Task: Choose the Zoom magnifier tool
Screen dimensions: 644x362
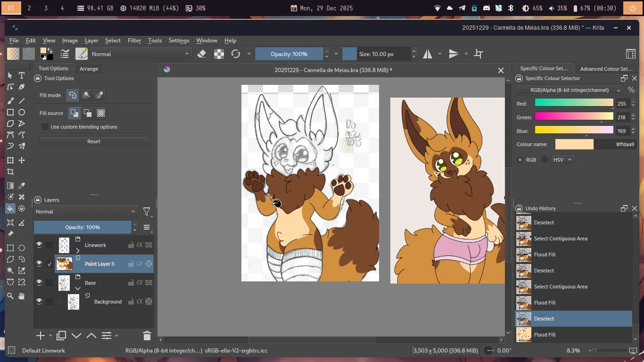Action: [10, 296]
